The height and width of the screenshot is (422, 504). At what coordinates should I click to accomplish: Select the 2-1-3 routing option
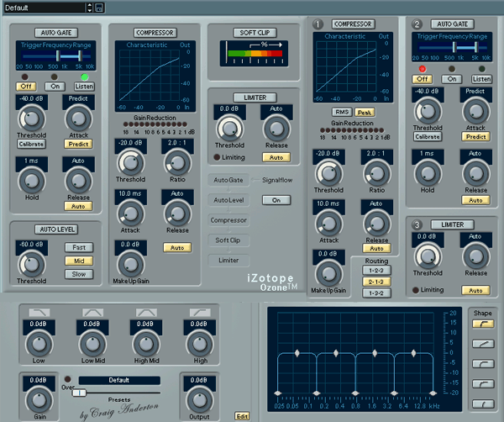coord(376,282)
